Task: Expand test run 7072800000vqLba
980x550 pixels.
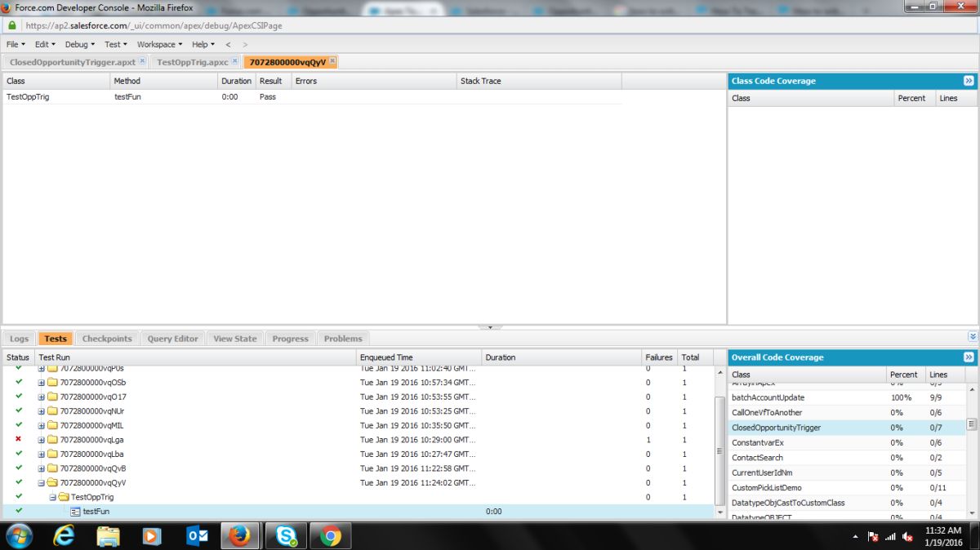Action: (x=42, y=454)
